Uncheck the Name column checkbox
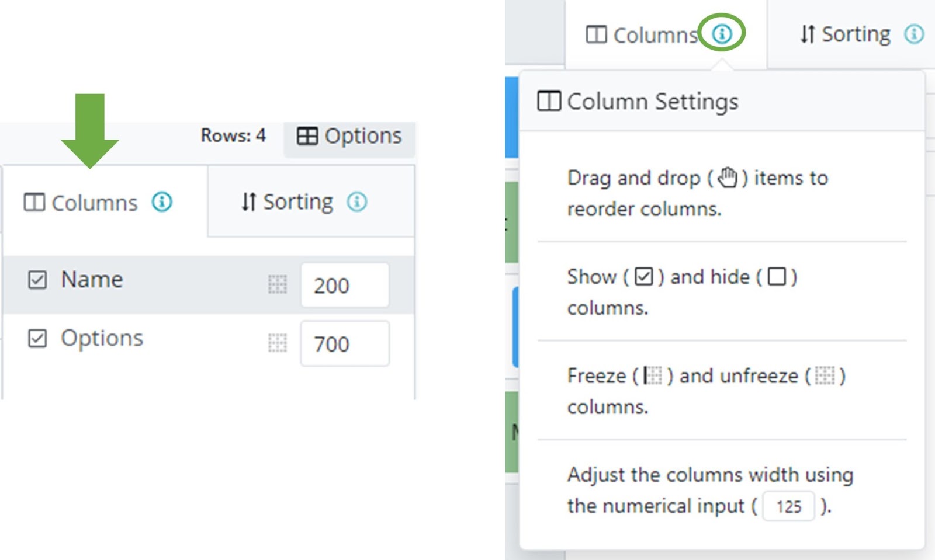This screenshot has width=935, height=560. pos(37,280)
